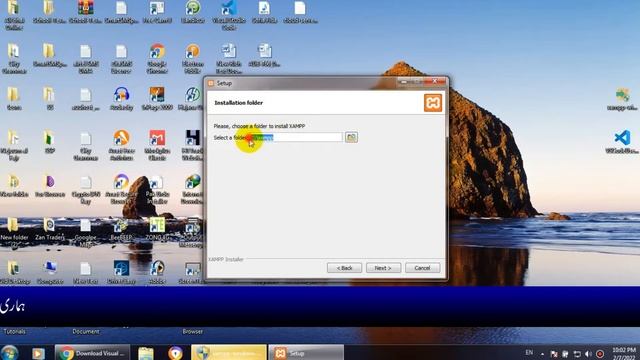Open the volume speaker tray icon

[x=588, y=354]
